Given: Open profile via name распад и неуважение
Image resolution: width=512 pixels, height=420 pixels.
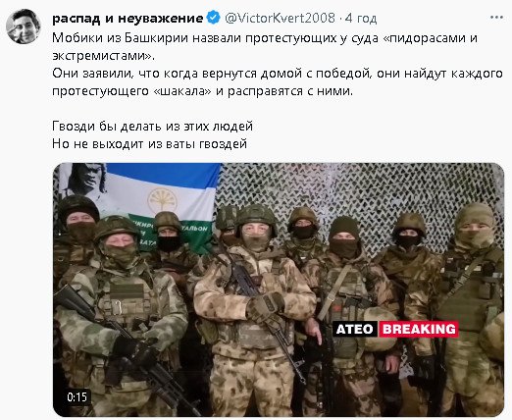Looking at the screenshot, I should click(128, 18).
